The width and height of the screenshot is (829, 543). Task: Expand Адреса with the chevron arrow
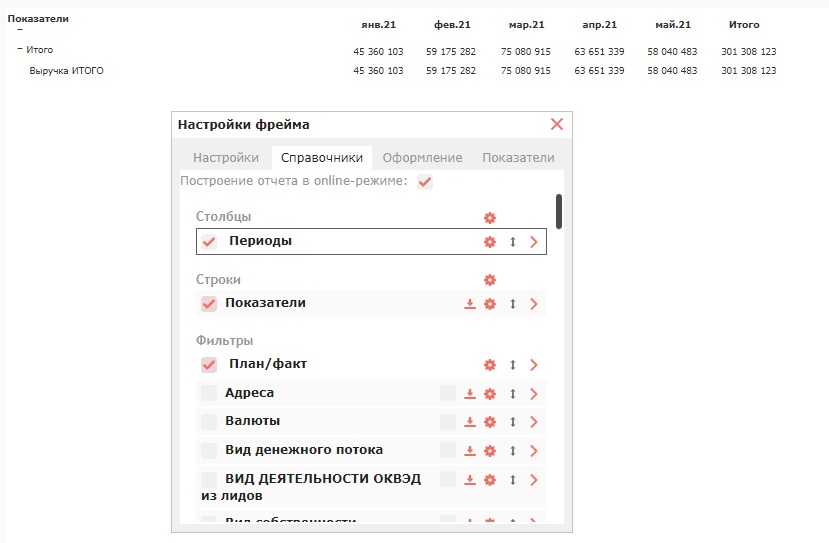(534, 394)
